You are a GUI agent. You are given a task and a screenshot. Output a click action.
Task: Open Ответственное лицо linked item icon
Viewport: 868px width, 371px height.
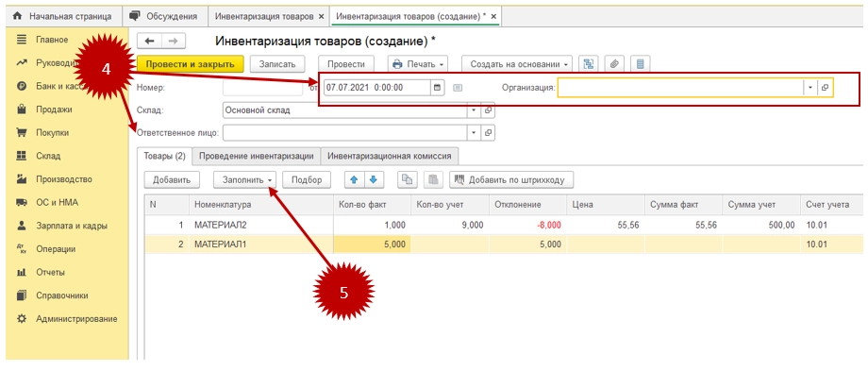pyautogui.click(x=489, y=133)
